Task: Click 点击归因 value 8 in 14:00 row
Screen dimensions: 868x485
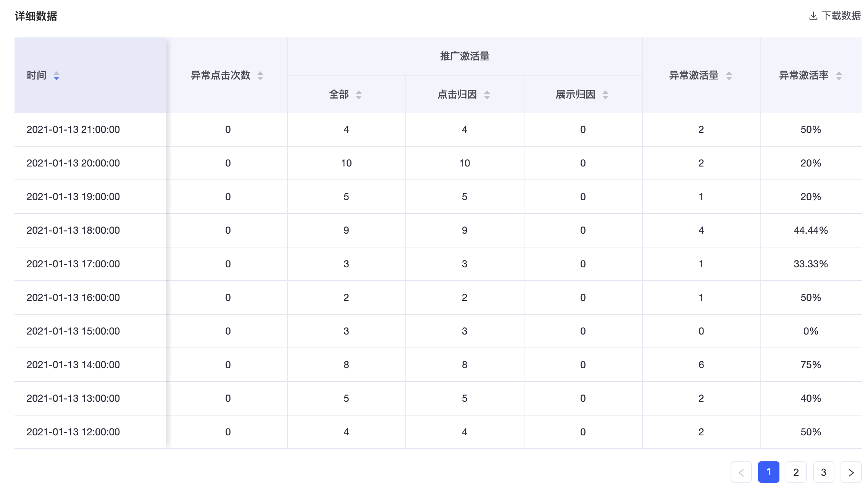Action: [x=465, y=365]
